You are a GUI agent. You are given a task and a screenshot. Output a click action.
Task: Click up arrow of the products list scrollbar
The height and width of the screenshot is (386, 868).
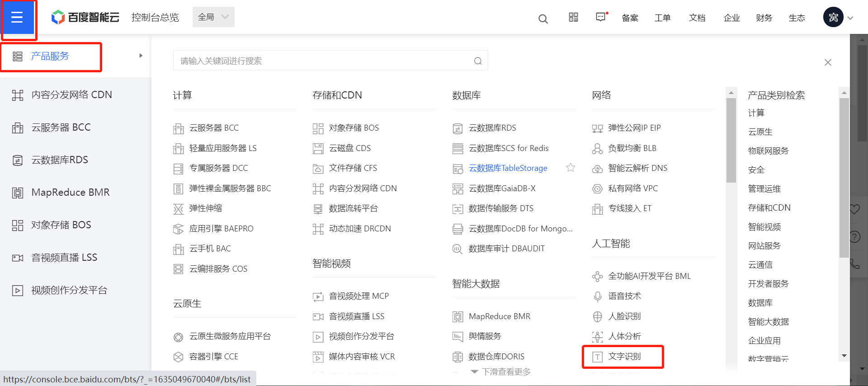coord(731,93)
